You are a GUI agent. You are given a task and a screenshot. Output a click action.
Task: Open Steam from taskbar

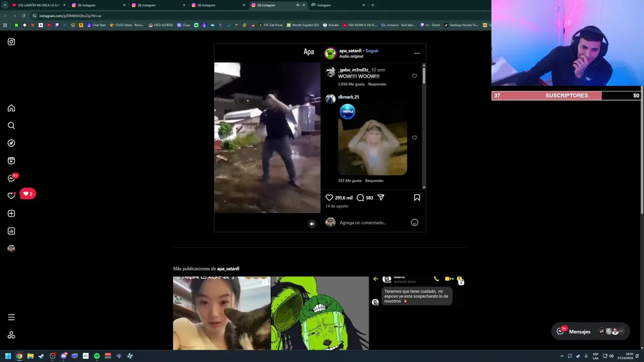click(x=41, y=356)
